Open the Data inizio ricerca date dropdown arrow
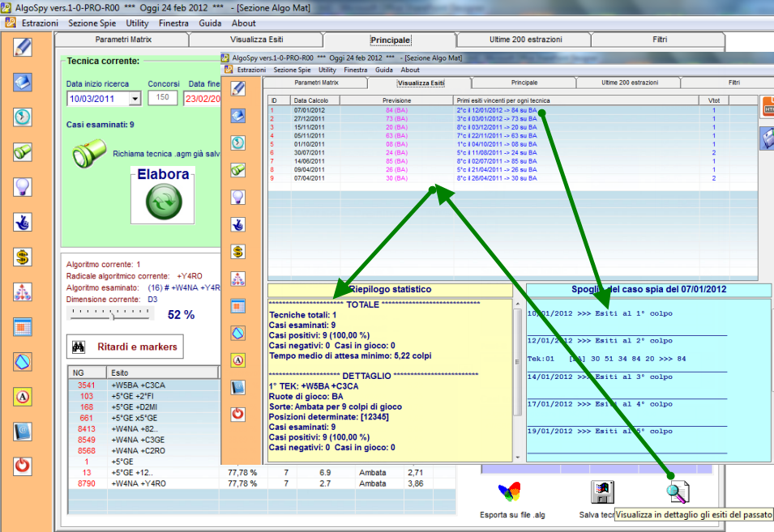The image size is (774, 532). point(135,99)
